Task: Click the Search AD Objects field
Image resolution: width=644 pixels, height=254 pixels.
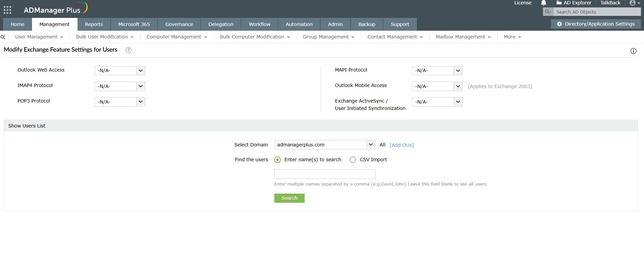Action: [x=596, y=12]
